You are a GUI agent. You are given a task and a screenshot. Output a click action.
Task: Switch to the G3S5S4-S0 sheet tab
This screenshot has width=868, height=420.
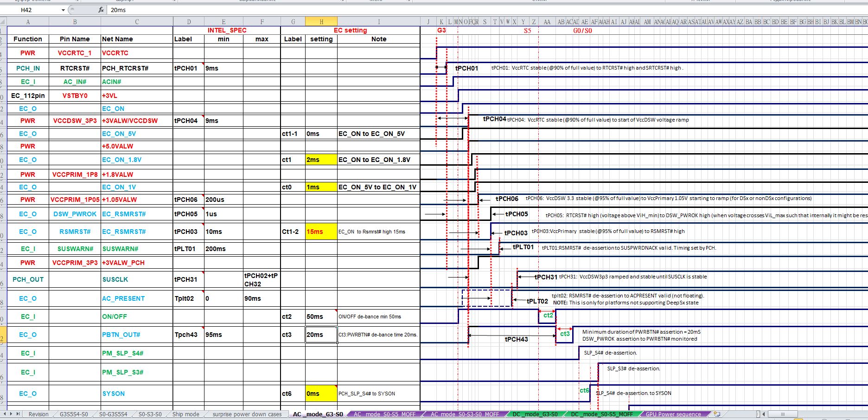74,414
